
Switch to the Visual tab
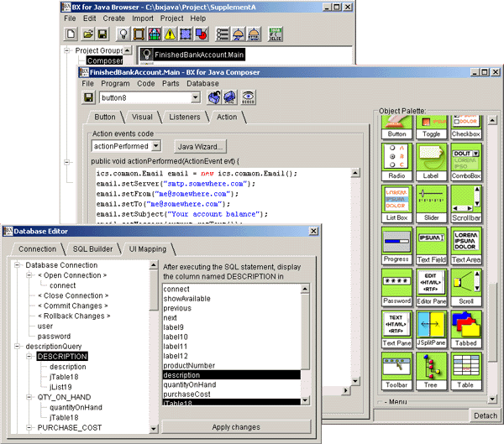point(142,117)
